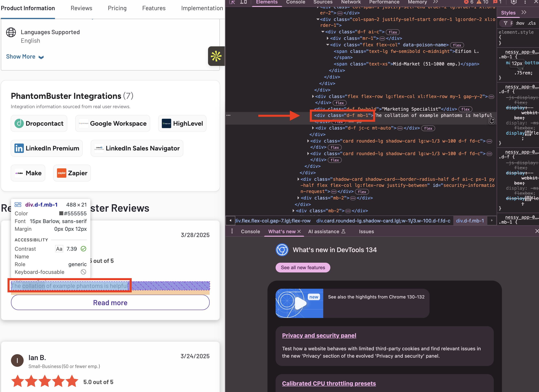Click the yellow asterisk widget on the page

(216, 56)
